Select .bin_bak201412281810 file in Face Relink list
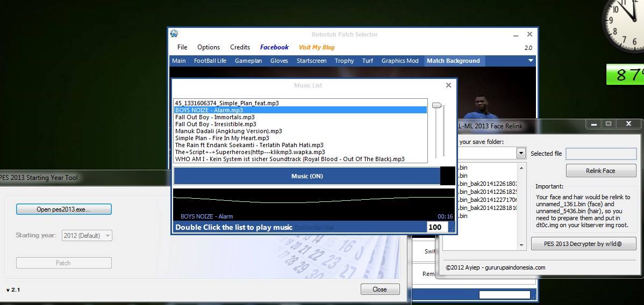 click(488, 208)
